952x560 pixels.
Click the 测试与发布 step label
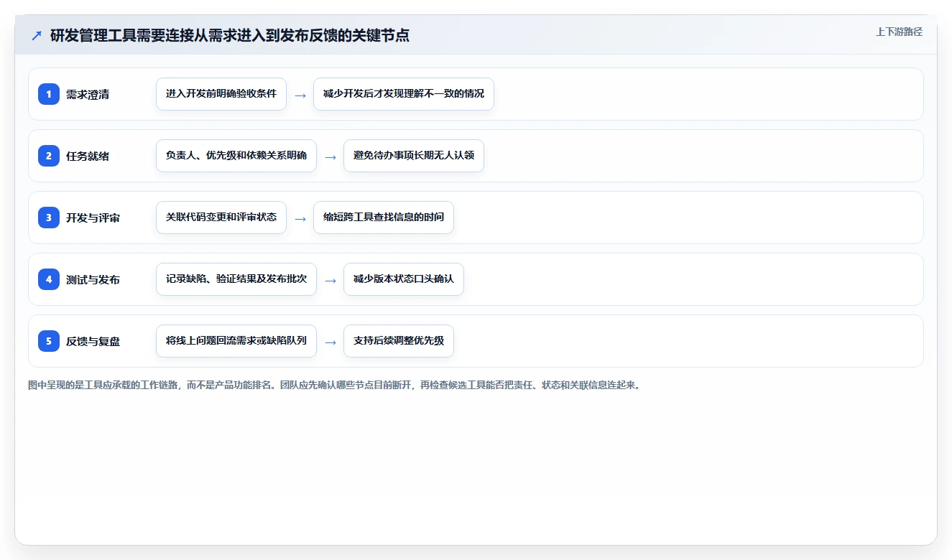tap(93, 279)
